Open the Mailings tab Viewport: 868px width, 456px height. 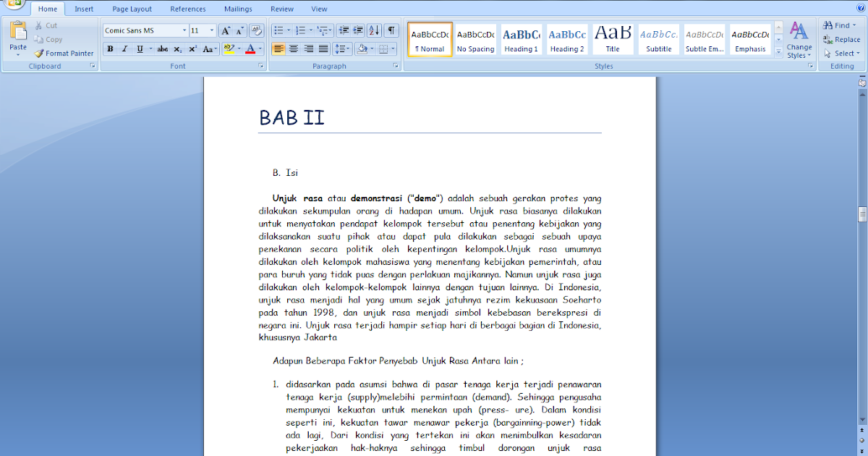tap(239, 9)
